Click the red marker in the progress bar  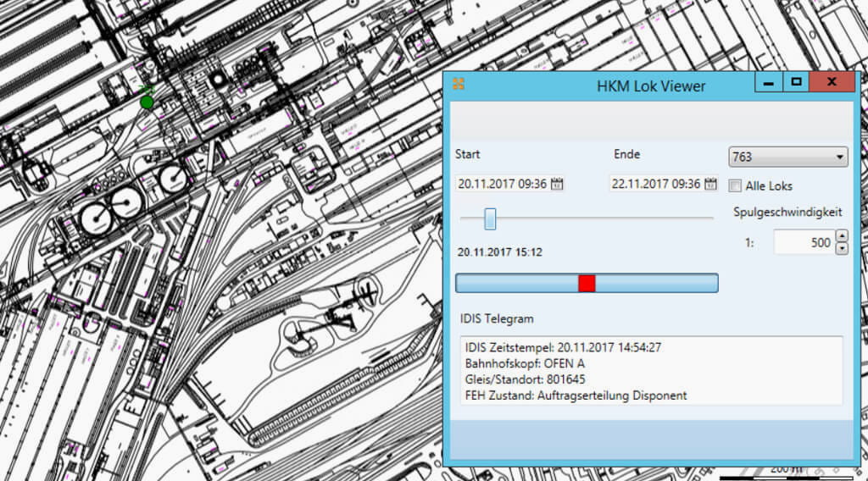coord(587,283)
